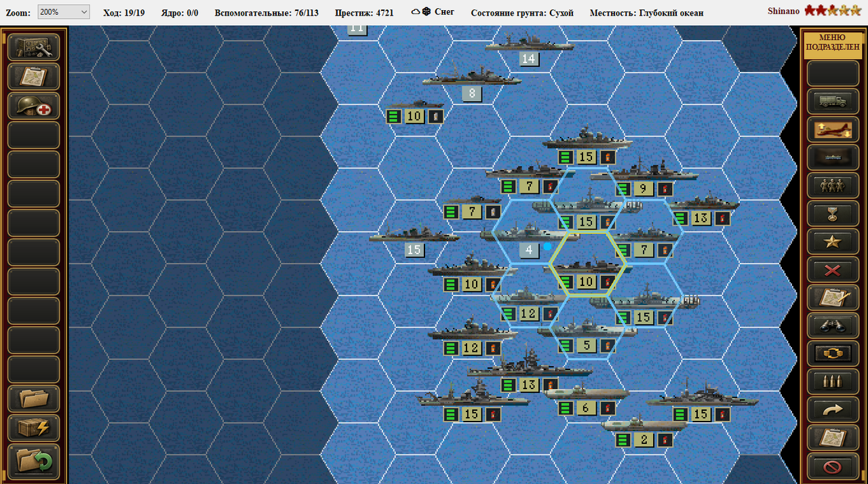Click the folder with green reload arrow
The height and width of the screenshot is (484, 868).
pos(34,460)
